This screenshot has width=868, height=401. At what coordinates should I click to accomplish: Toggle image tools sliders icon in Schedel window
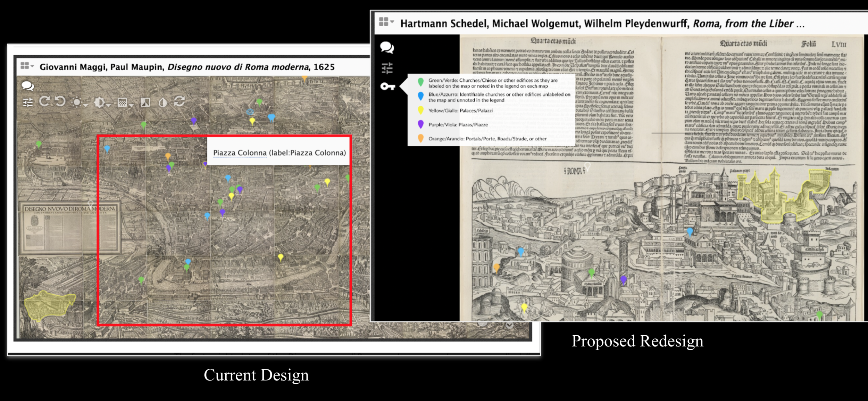tap(387, 68)
